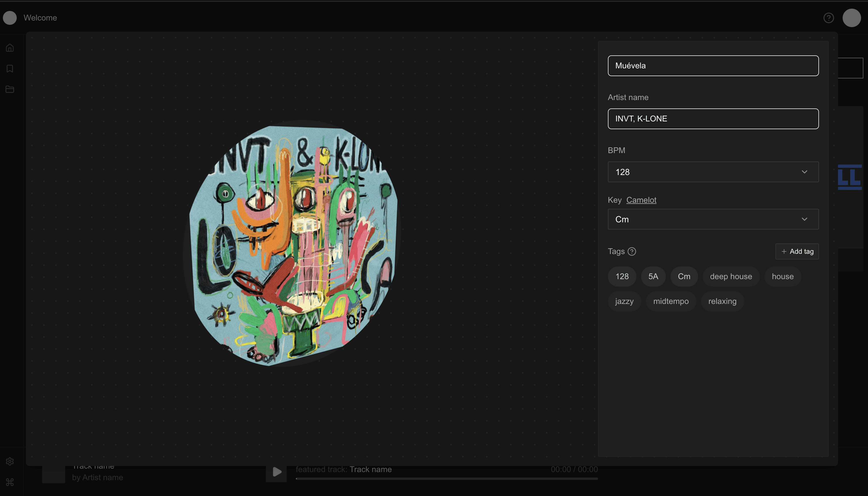The height and width of the screenshot is (496, 868).
Task: Click the help question mark icon in the top bar
Action: [828, 18]
